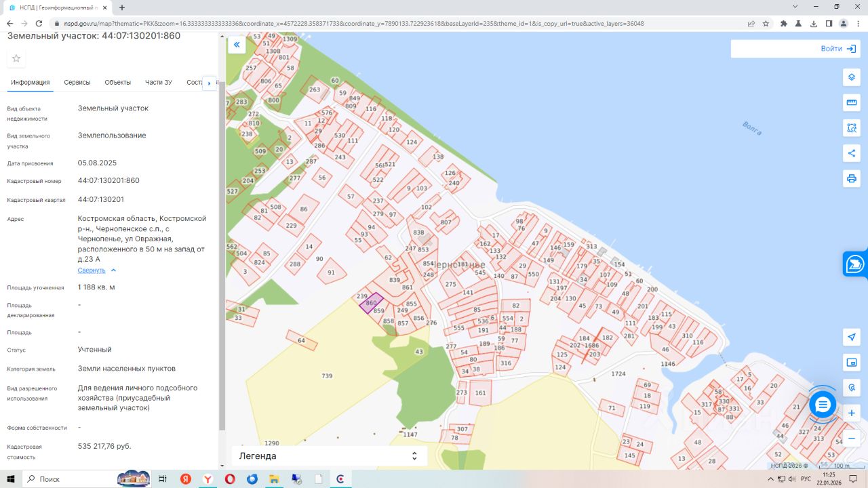Open the map layers panel
The height and width of the screenshot is (488, 868).
click(x=852, y=77)
